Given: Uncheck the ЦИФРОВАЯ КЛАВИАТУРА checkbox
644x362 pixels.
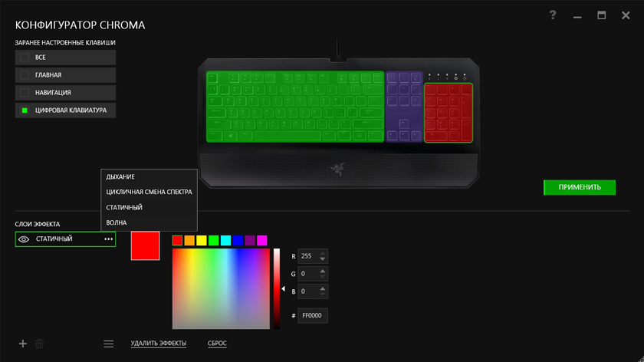Looking at the screenshot, I should 25,110.
